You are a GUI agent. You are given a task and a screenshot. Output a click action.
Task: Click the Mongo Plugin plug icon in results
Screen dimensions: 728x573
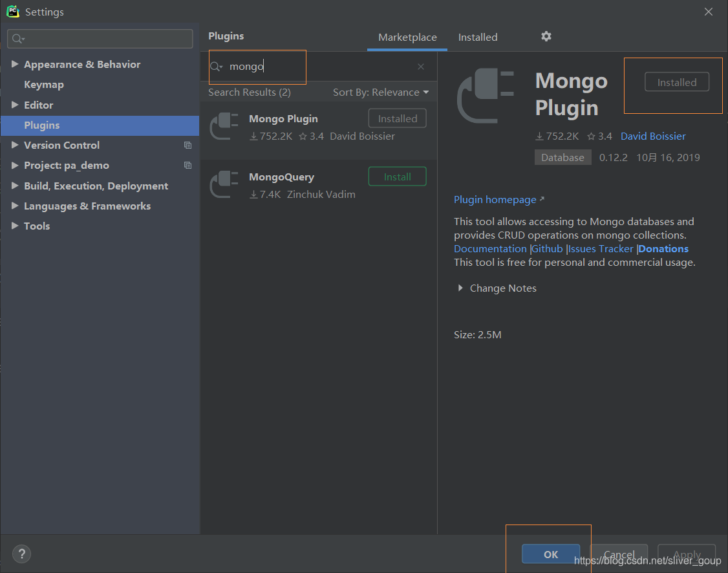223,126
